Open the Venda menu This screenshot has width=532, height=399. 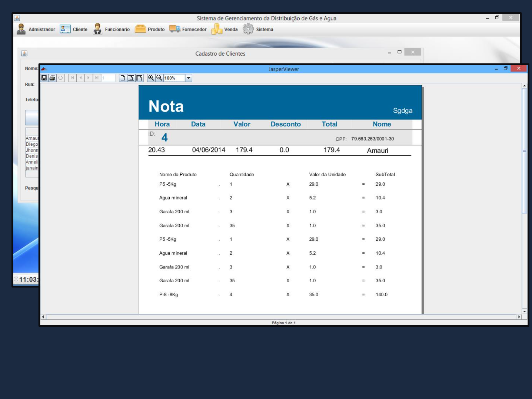pos(225,29)
